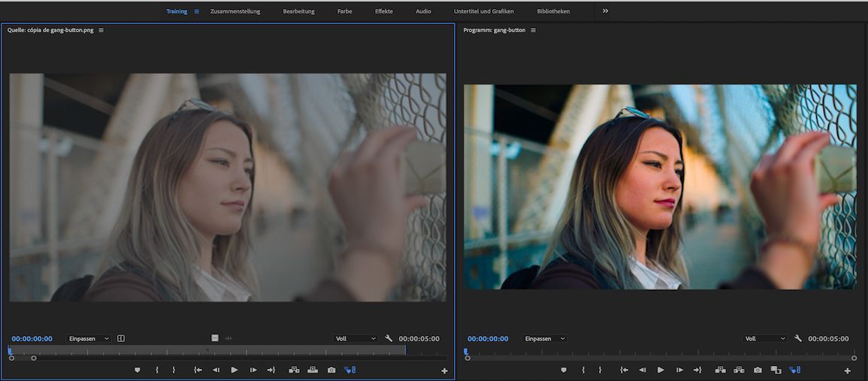
Task: Open Source monitor Voll resolution dropdown
Action: (355, 338)
